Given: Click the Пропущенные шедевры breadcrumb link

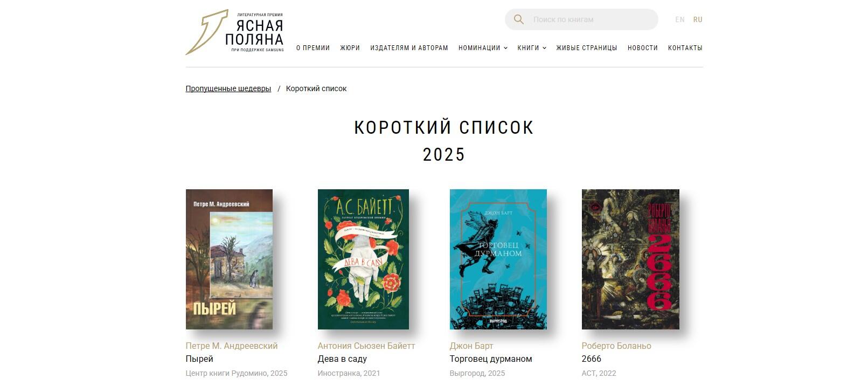Looking at the screenshot, I should point(228,88).
